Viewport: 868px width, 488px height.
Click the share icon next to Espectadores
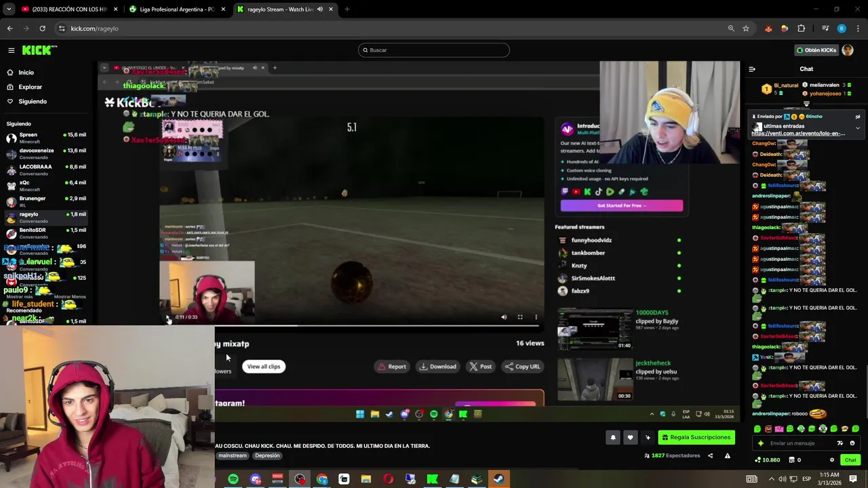coord(710,455)
